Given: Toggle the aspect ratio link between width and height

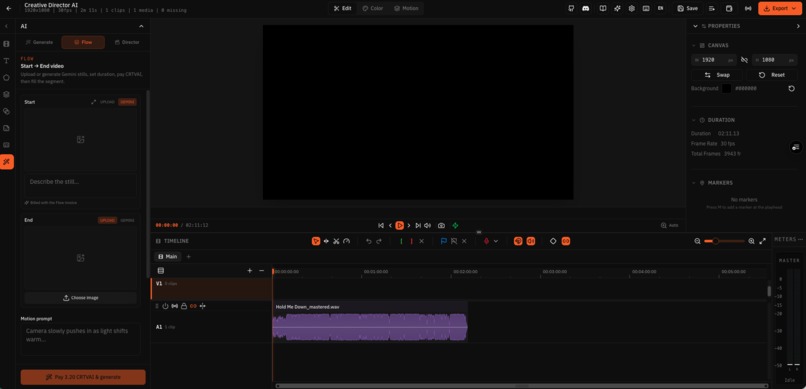Looking at the screenshot, I should tap(744, 60).
